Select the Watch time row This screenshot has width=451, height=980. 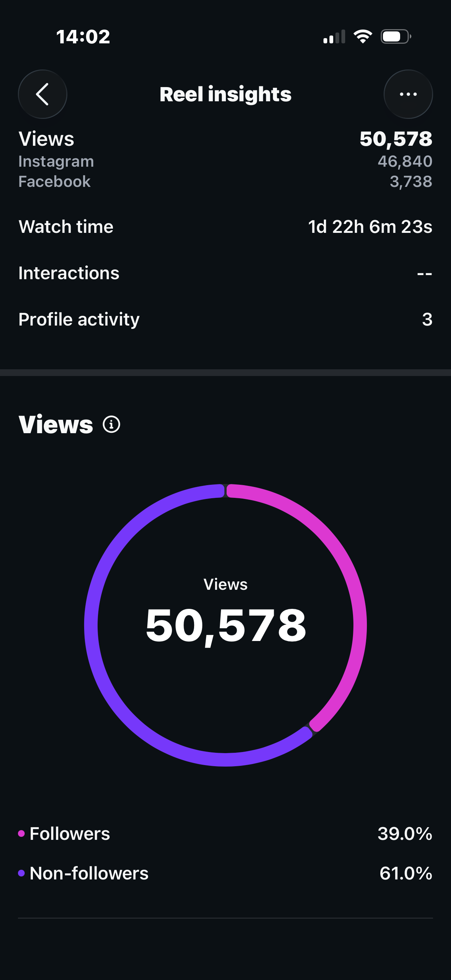[x=225, y=227]
